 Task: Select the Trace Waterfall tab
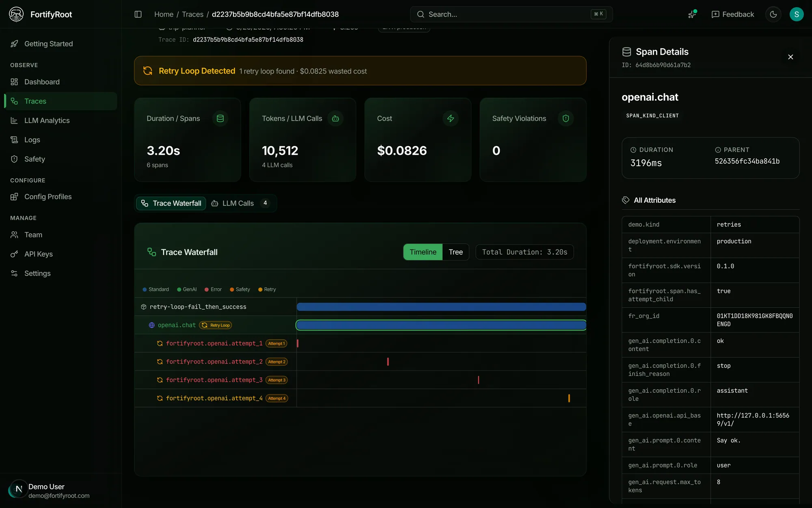pyautogui.click(x=171, y=203)
